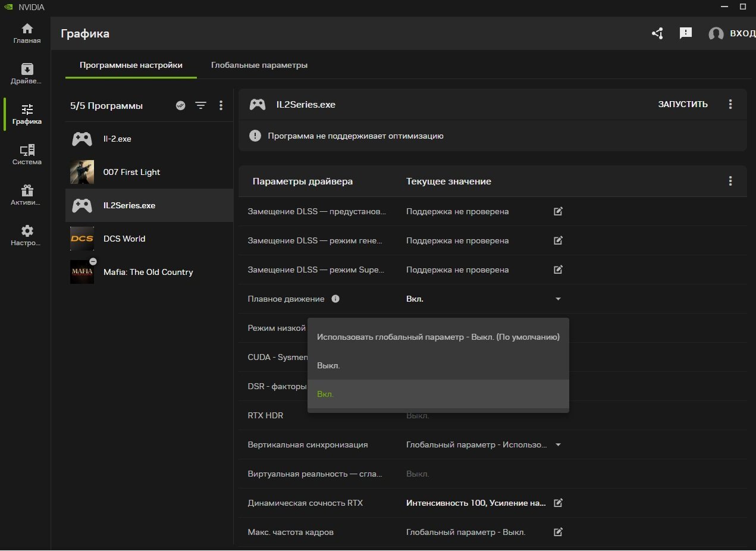
Task: Open three-dot menu of Параметры драйвера header
Action: point(730,181)
